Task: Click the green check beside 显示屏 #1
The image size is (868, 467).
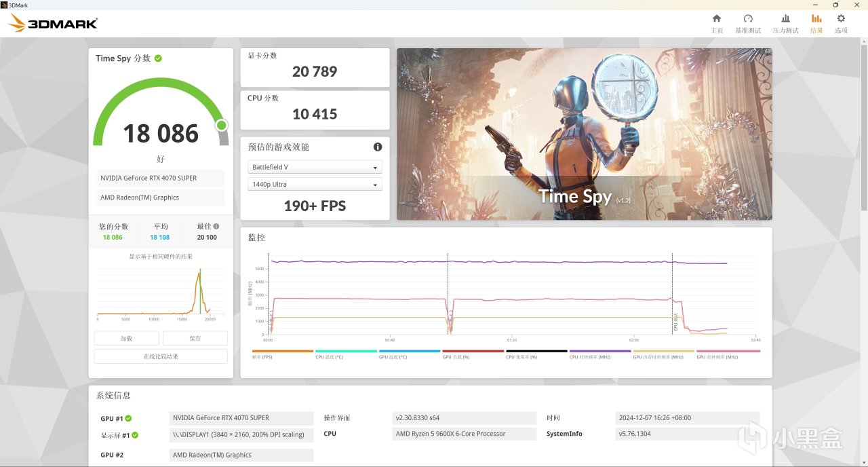Action: [x=135, y=435]
